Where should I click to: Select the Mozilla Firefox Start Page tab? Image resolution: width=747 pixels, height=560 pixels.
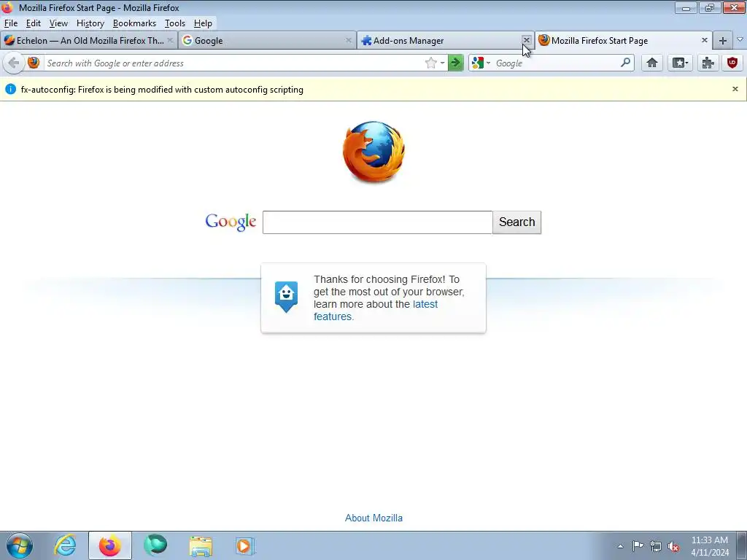coord(624,41)
